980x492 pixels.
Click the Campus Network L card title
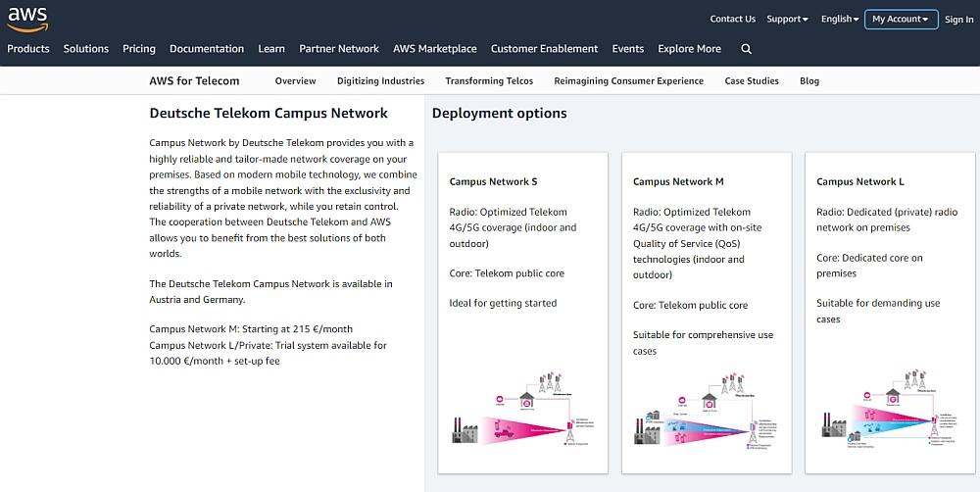[860, 182]
